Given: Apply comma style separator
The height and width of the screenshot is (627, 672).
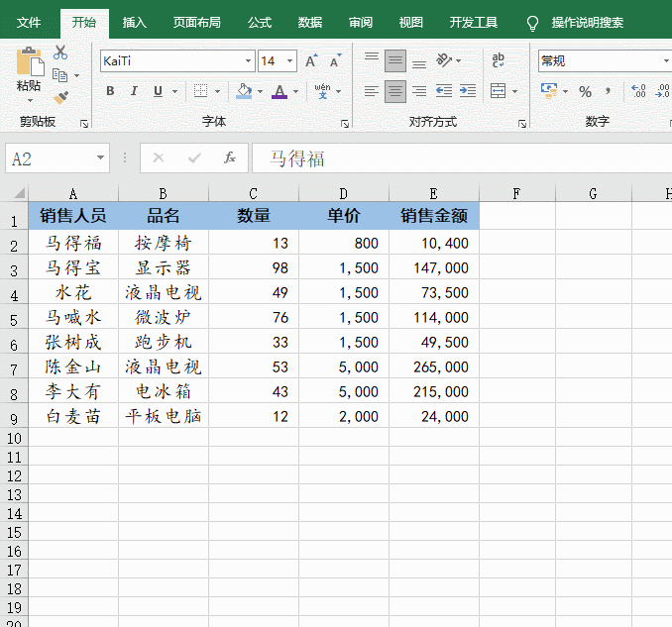Looking at the screenshot, I should [x=608, y=91].
